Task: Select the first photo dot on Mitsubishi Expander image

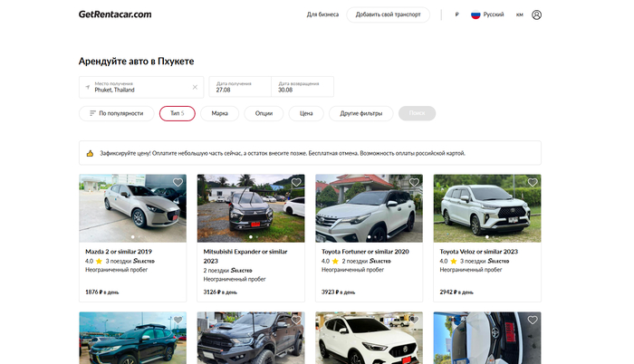Action: point(251,237)
